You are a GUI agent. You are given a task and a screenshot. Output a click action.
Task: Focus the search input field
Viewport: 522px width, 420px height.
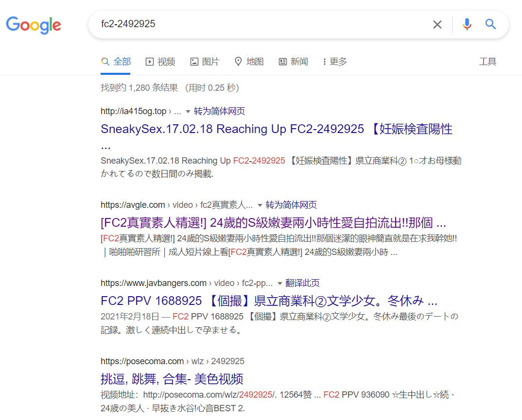tap(260, 24)
